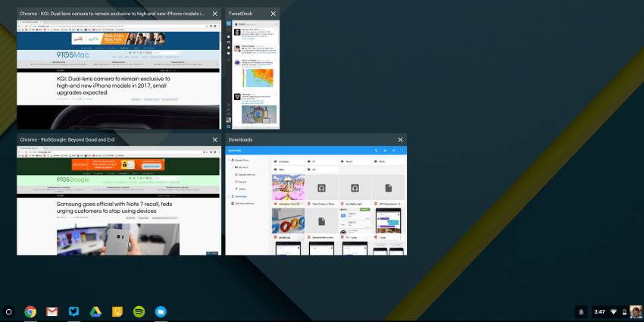The image size is (644, 322).
Task: Open the weather heat map image in TweetDeck
Action: pos(257,78)
